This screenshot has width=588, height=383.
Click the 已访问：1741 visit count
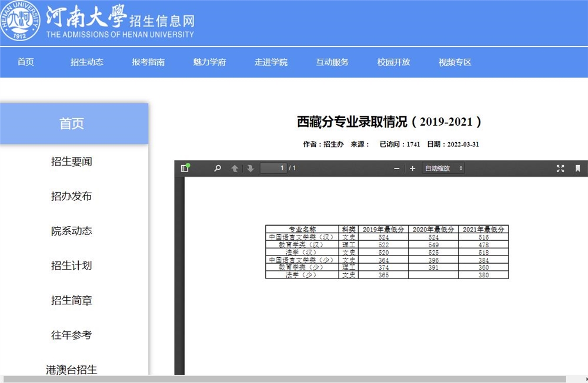(400, 145)
